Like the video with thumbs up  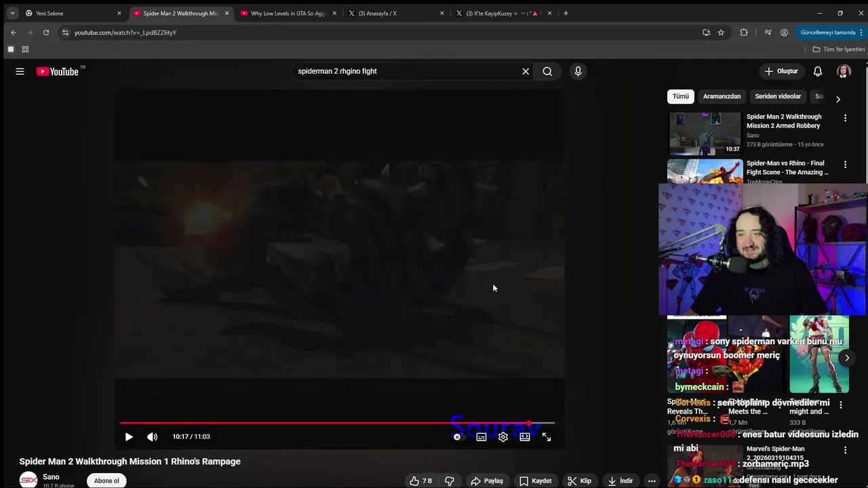[421, 481]
